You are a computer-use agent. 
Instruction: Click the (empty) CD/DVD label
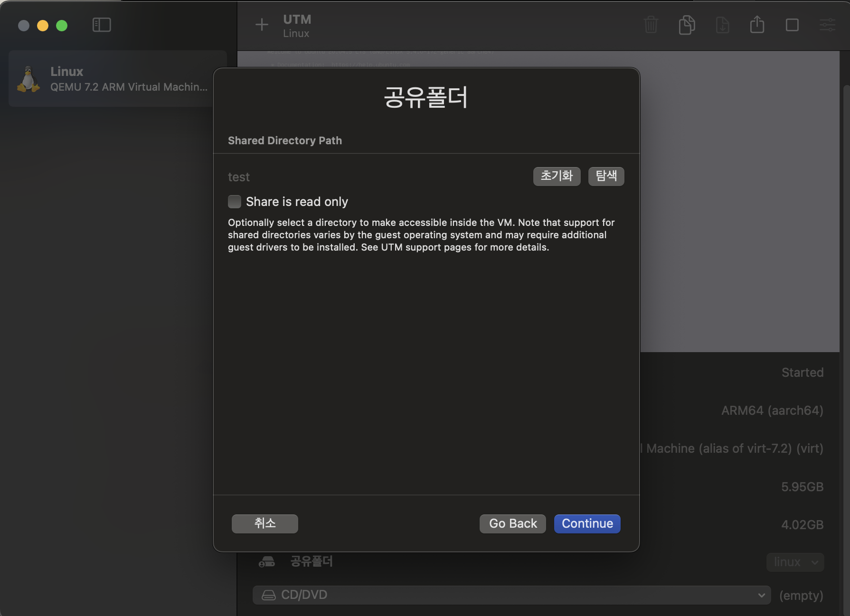pos(801,595)
